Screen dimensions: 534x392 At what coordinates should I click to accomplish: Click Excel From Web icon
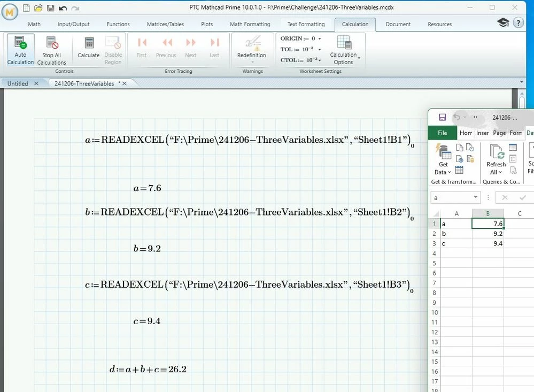[x=459, y=159]
